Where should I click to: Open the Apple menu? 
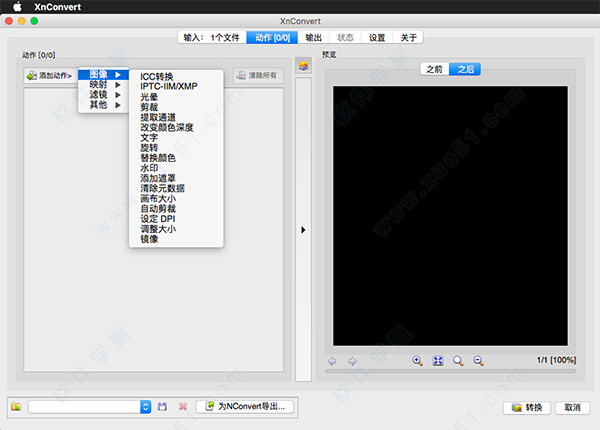[17, 7]
